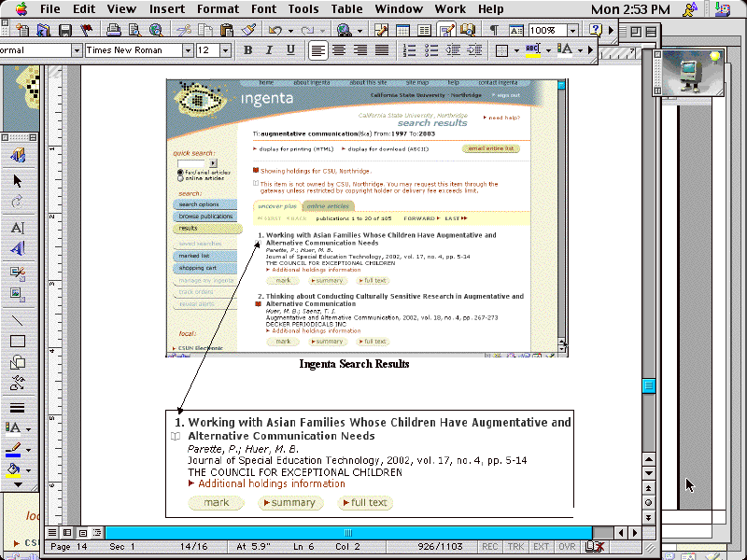Click the Insert Table icon
The height and width of the screenshot is (560, 747).
click(x=403, y=31)
